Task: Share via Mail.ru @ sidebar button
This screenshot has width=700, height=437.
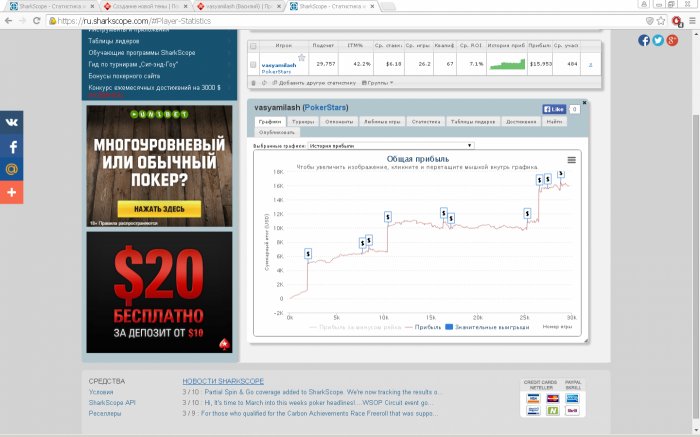Action: (x=12, y=169)
